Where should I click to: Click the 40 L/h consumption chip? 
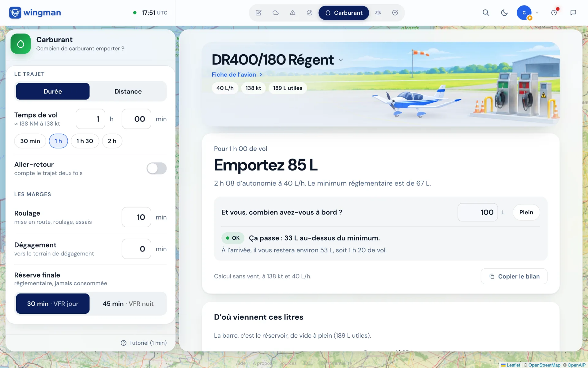pyautogui.click(x=225, y=88)
